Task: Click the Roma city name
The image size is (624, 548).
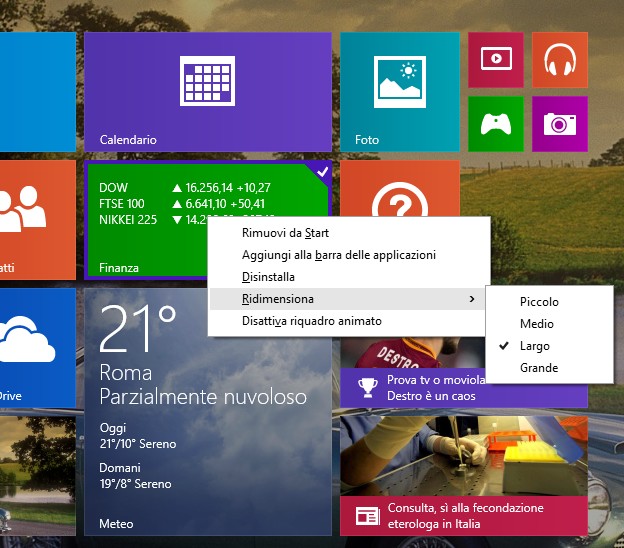Action: [x=126, y=373]
